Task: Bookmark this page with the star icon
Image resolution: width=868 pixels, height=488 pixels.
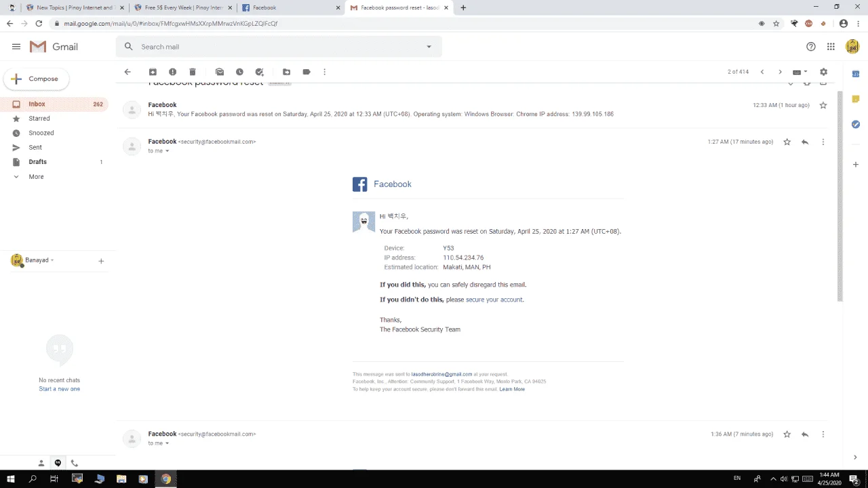Action: [776, 23]
